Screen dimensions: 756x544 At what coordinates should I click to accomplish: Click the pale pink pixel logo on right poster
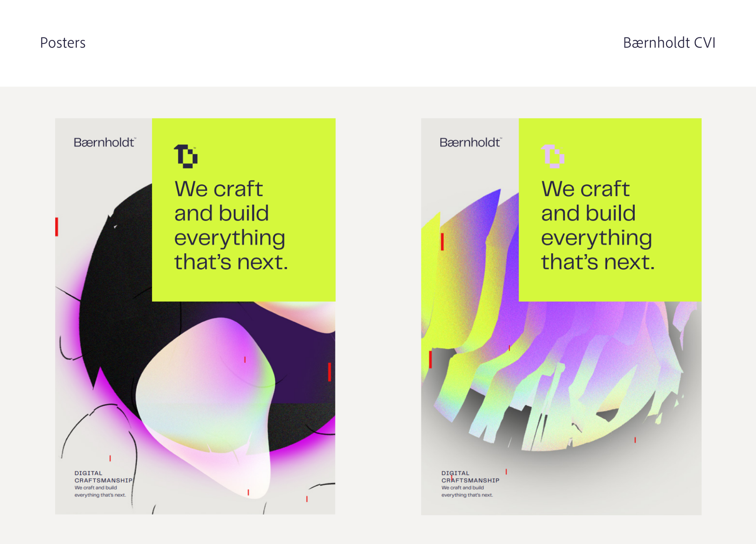[x=552, y=156]
